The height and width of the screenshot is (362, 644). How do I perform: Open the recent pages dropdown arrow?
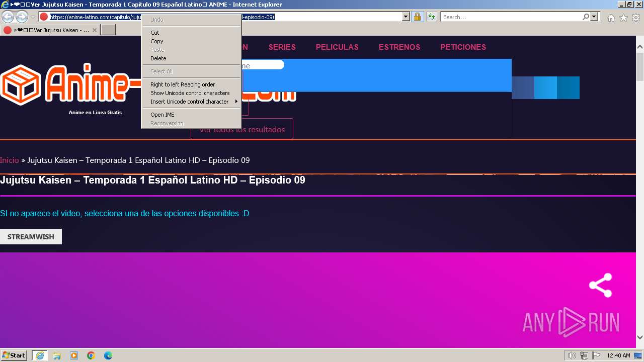click(33, 17)
